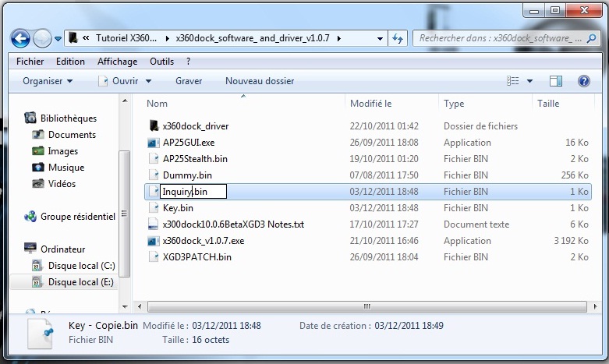The width and height of the screenshot is (609, 364).
Task: Toggle the preview pane icon
Action: point(556,80)
